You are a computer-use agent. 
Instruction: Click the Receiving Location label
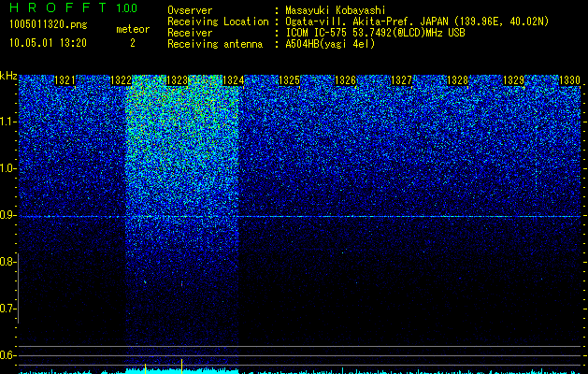pyautogui.click(x=218, y=22)
